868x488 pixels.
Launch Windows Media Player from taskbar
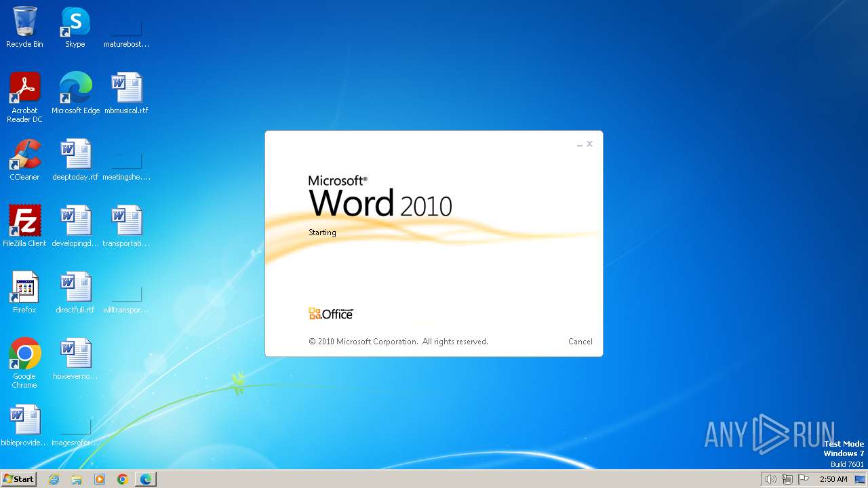coord(100,479)
